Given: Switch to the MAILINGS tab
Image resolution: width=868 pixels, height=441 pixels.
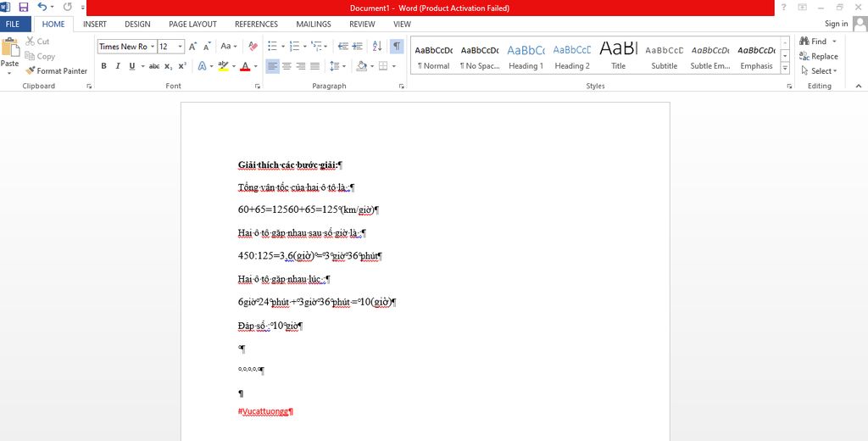Looking at the screenshot, I should tap(314, 24).
